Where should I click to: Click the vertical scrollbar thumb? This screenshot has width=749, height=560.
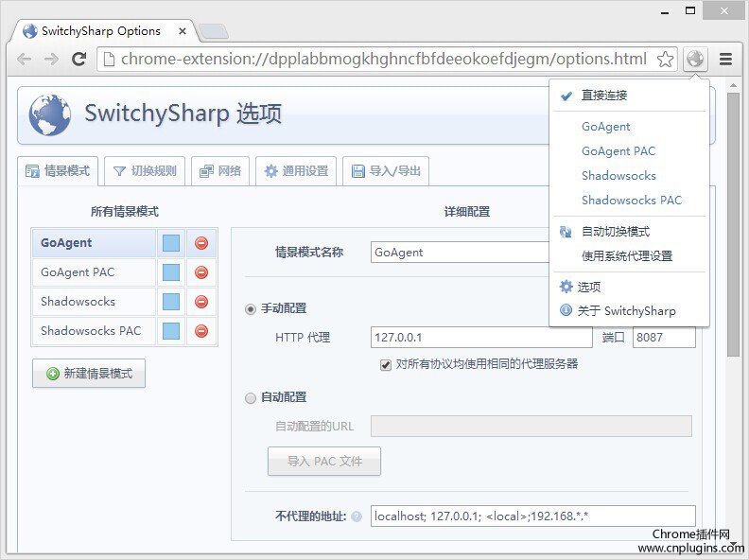733,224
